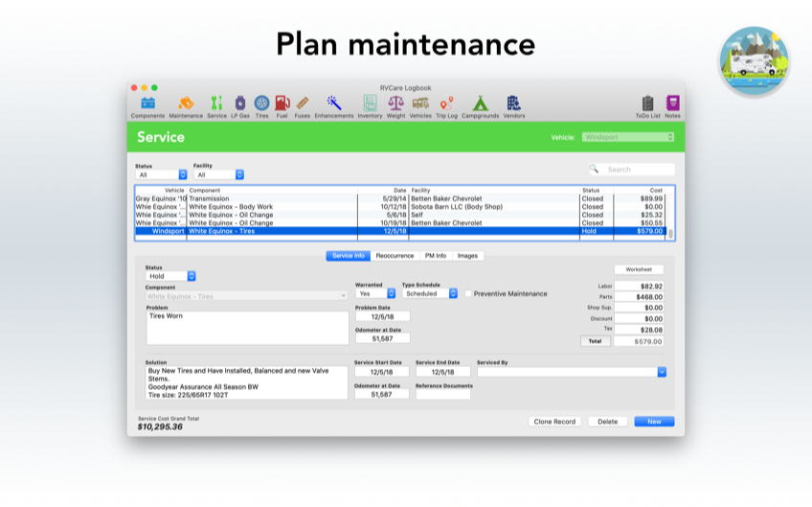
Task: Expand the Type Schedule dropdown
Action: (430, 293)
